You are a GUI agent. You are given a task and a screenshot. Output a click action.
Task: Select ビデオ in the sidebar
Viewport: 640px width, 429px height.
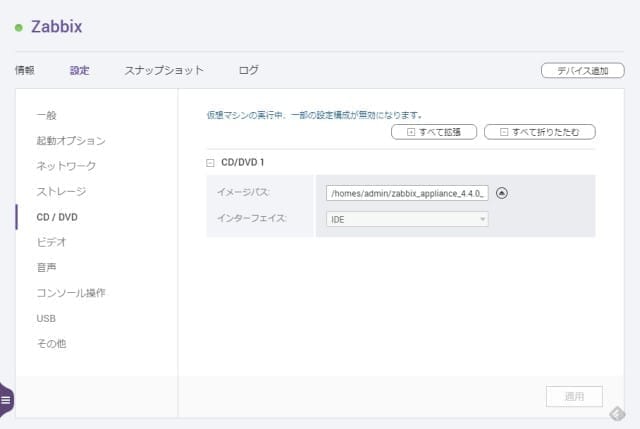click(51, 242)
